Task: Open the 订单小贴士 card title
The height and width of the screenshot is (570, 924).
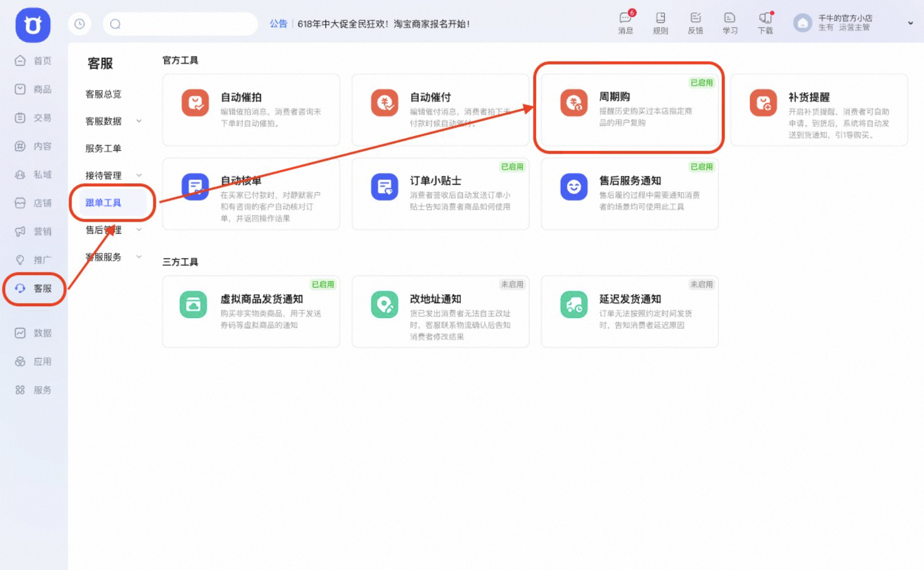Action: coord(435,181)
